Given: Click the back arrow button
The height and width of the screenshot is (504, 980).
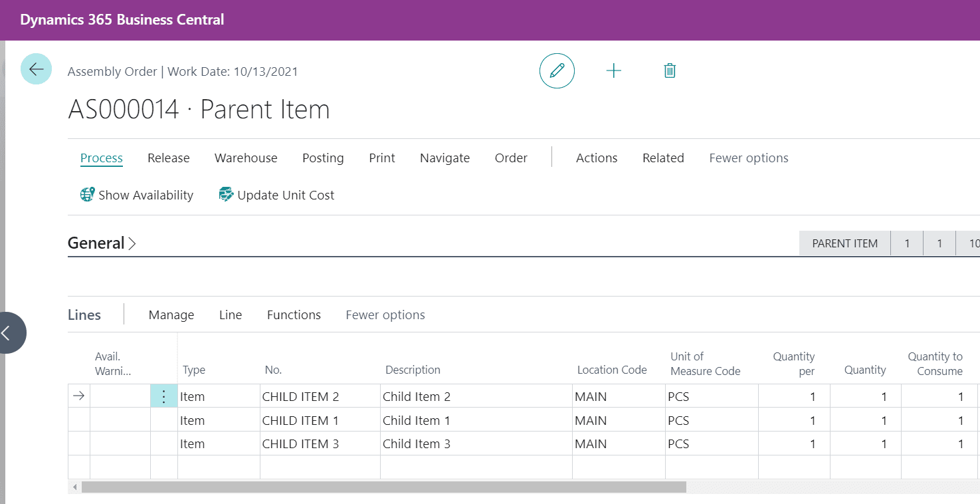Looking at the screenshot, I should [36, 69].
